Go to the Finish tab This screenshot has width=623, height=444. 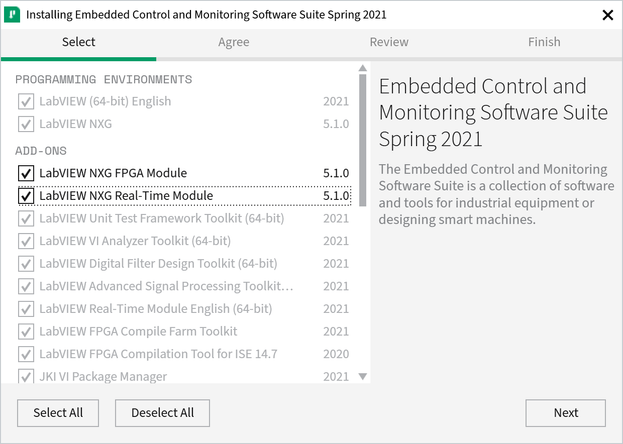pos(544,42)
